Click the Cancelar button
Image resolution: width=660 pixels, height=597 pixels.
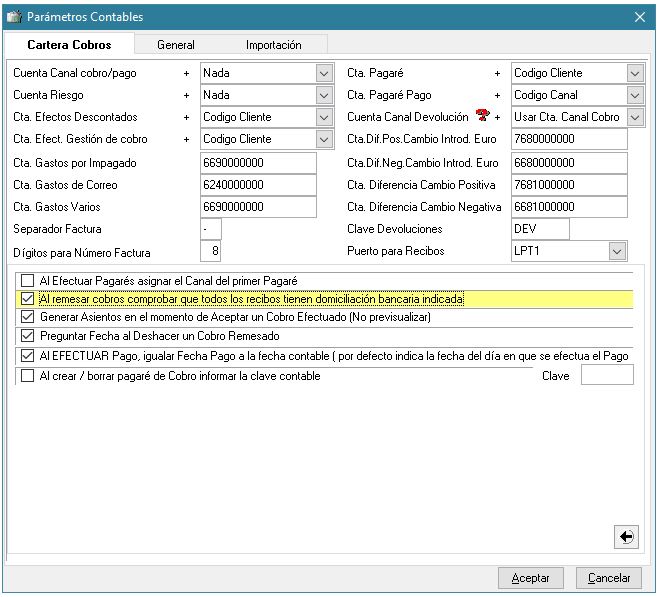click(x=609, y=578)
